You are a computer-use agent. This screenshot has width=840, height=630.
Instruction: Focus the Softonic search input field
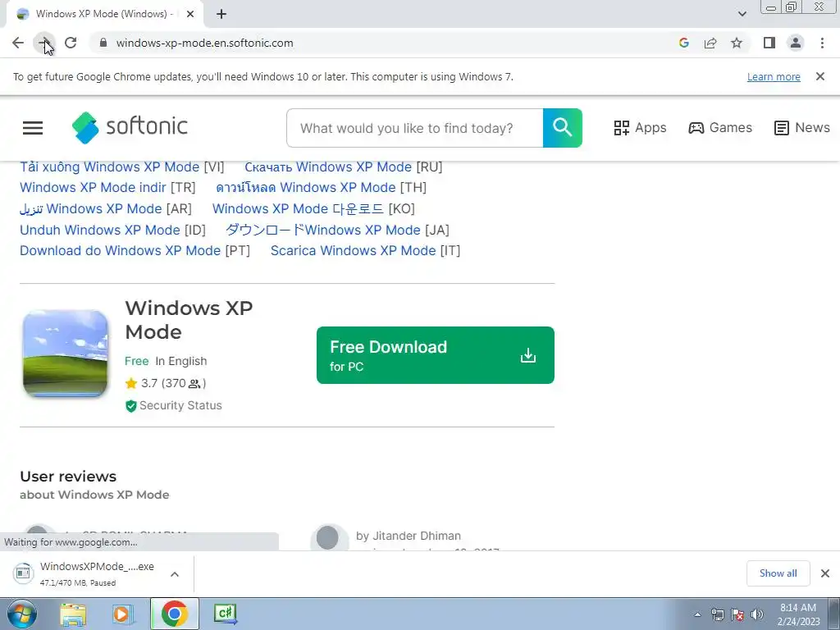414,128
